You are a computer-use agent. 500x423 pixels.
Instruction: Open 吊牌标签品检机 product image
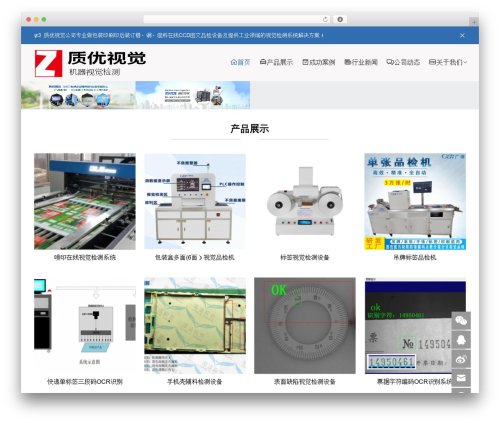(415, 201)
